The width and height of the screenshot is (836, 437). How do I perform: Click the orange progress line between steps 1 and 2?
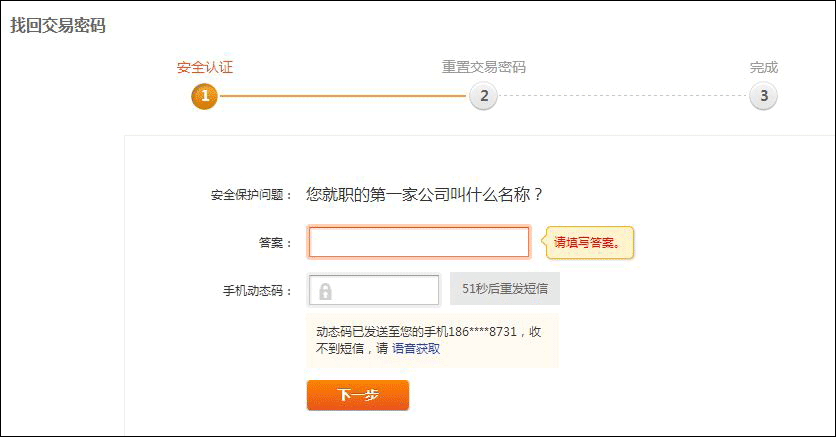coord(343,96)
